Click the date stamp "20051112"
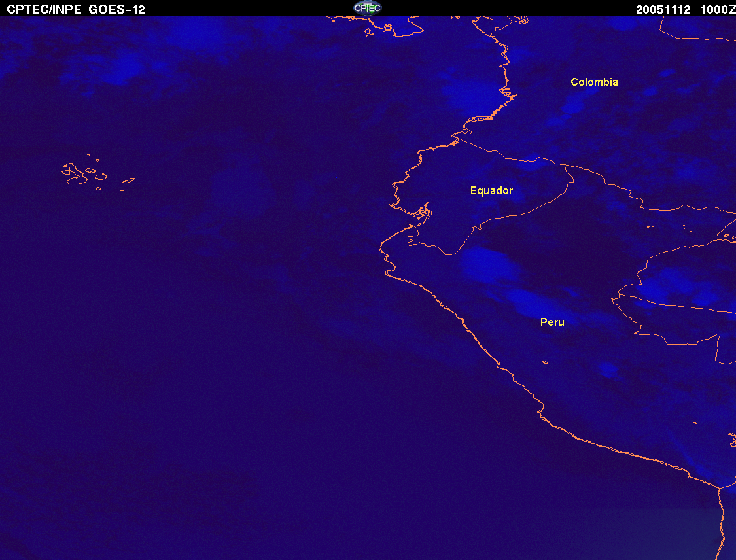This screenshot has width=736, height=560. coord(663,9)
